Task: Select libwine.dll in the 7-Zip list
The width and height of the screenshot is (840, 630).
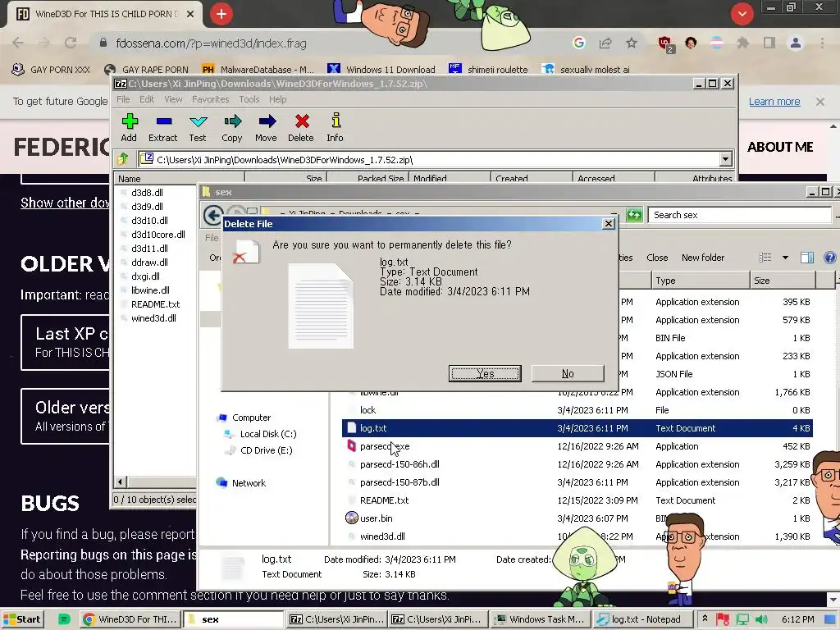Action: click(150, 290)
